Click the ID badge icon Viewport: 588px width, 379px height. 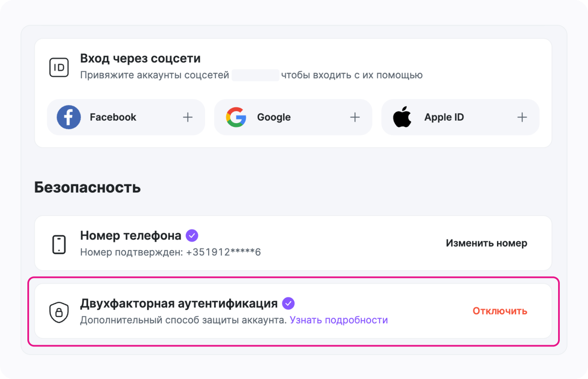click(x=59, y=68)
